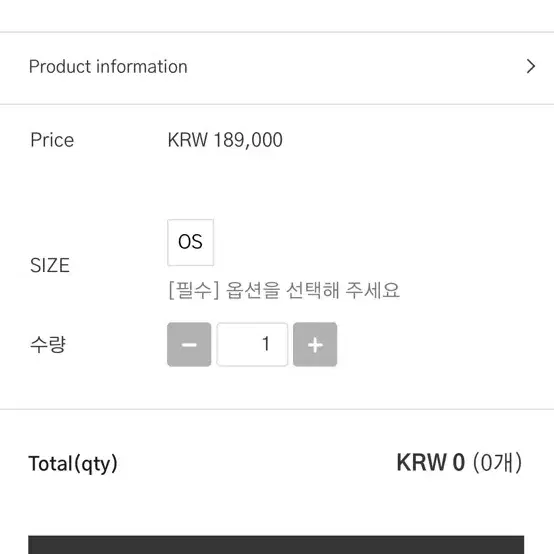Click the required option notice text
Screen dimensions: 554x554
[284, 290]
